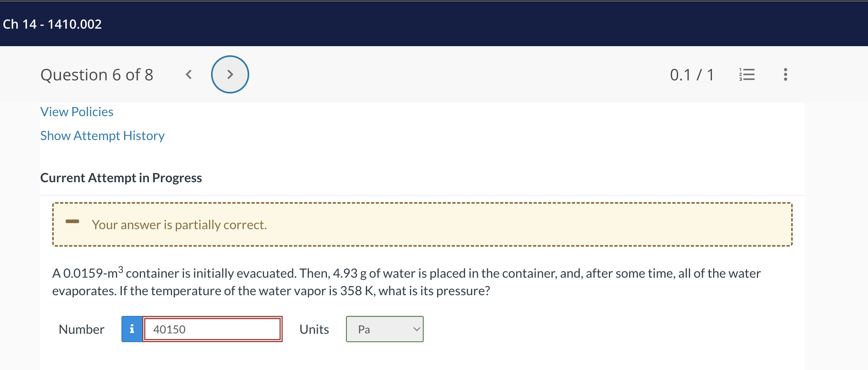This screenshot has width=868, height=370.
Task: Open the Units dropdown showing Pa
Action: [x=384, y=329]
